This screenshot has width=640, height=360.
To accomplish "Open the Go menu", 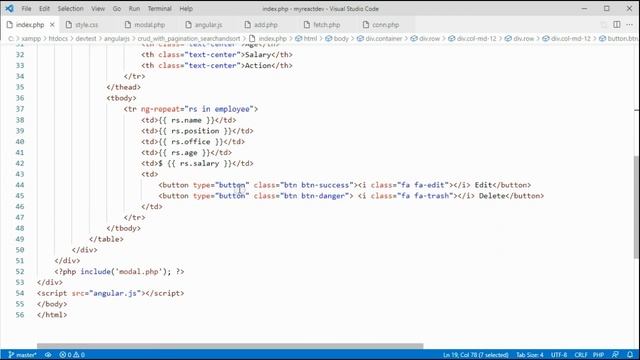I will point(117,9).
